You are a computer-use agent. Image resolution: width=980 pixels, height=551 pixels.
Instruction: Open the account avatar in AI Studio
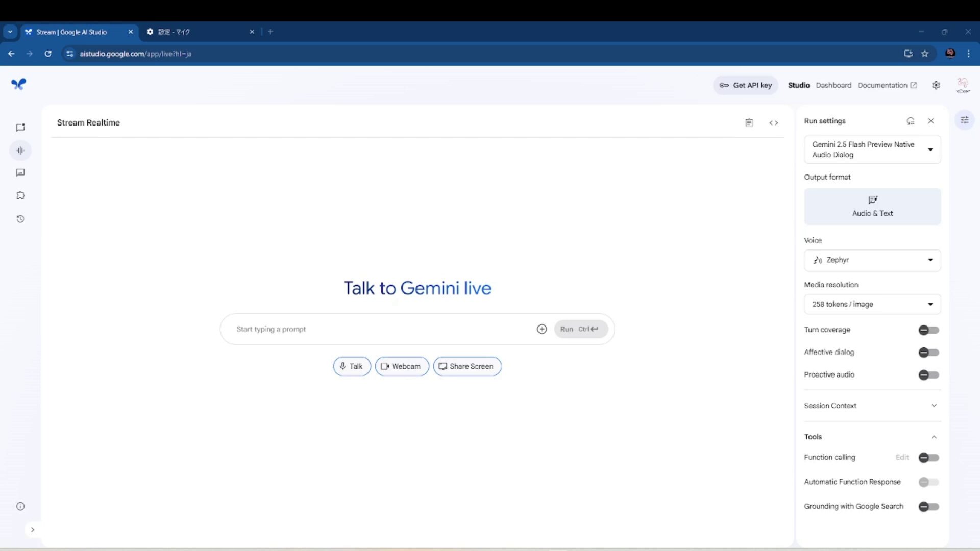[963, 85]
